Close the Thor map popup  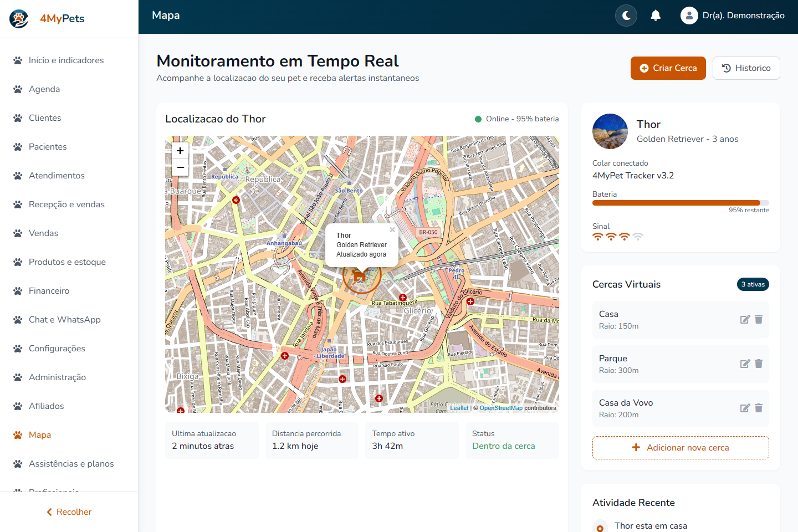pos(392,229)
